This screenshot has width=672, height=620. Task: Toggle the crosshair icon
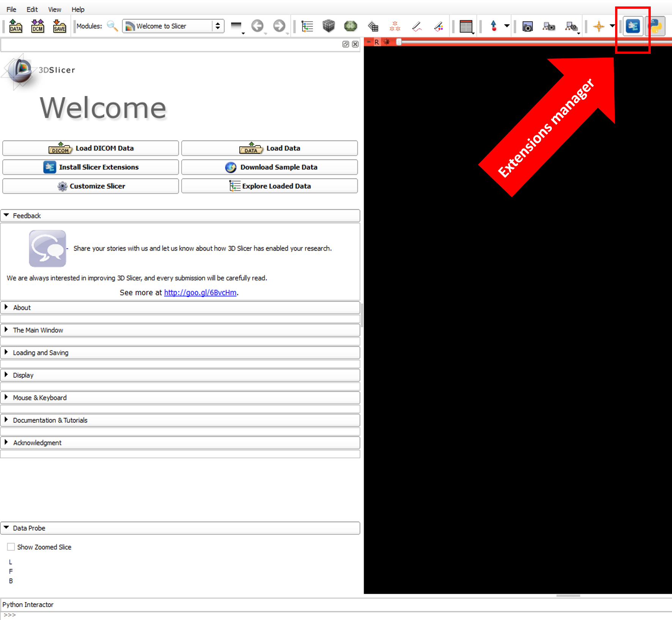pos(599,26)
